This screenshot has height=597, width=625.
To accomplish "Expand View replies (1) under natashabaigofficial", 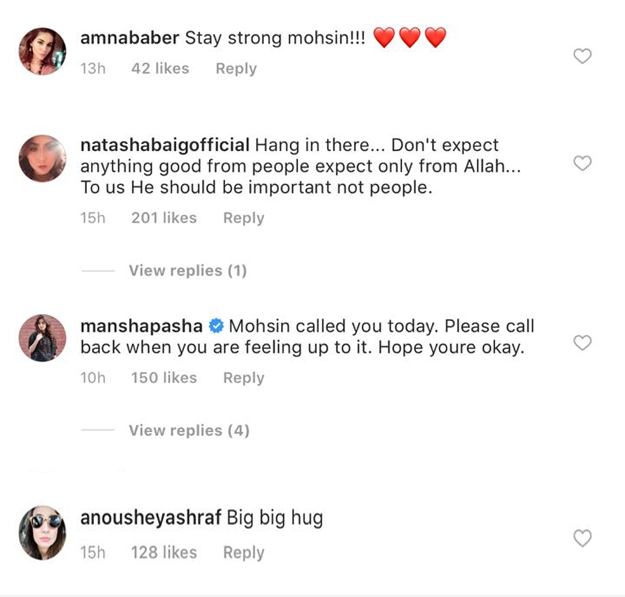I will point(187,270).
